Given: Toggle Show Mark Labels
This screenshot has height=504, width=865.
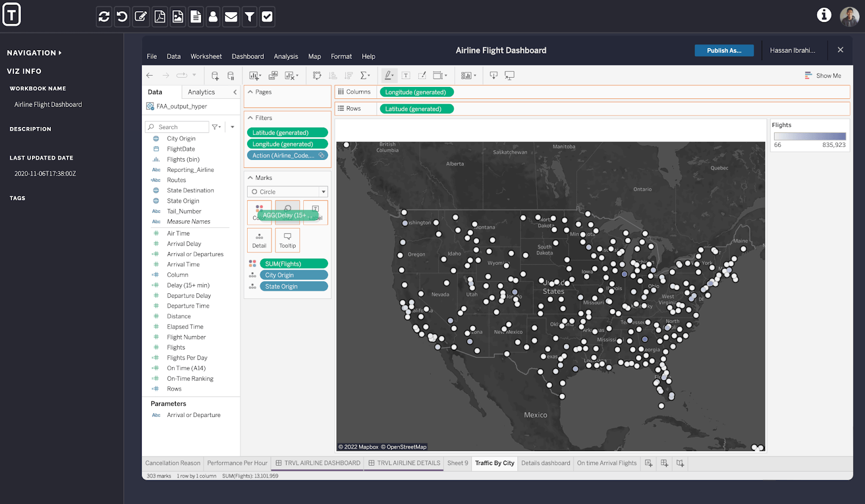Looking at the screenshot, I should coord(406,75).
